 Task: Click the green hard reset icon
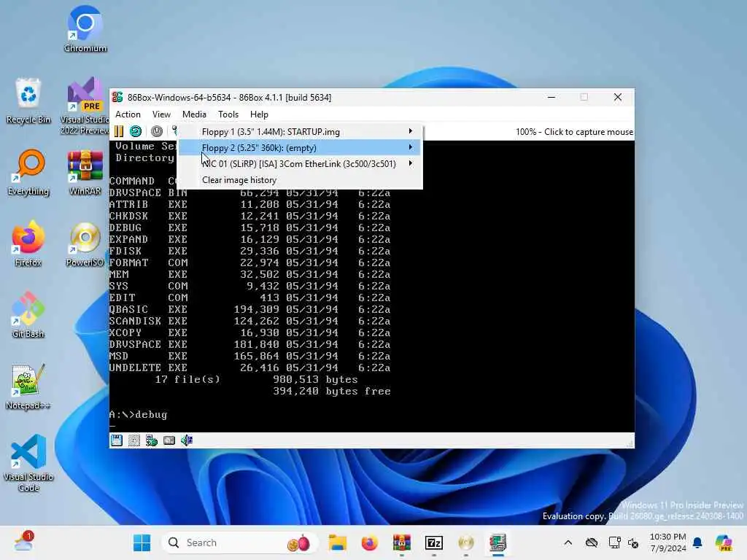click(136, 131)
